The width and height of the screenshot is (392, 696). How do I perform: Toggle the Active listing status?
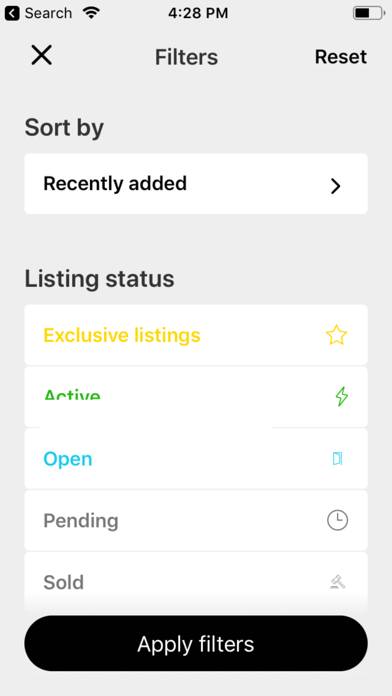tap(196, 396)
